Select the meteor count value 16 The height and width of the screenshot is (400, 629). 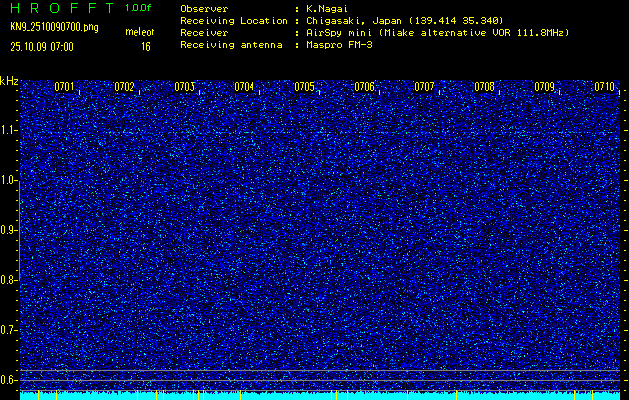click(x=146, y=46)
